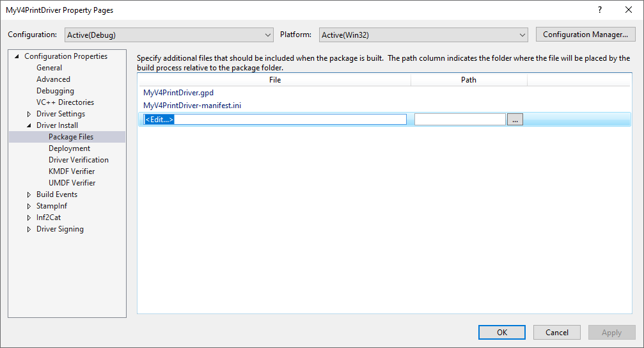
Task: Click the Path input field in the edit row
Action: click(x=460, y=120)
